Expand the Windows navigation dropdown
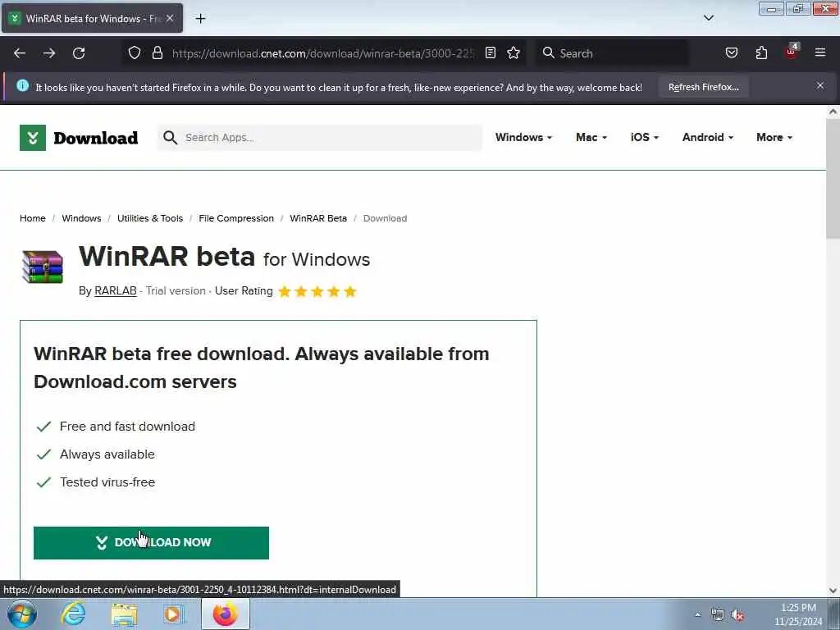This screenshot has height=630, width=840. 523,137
